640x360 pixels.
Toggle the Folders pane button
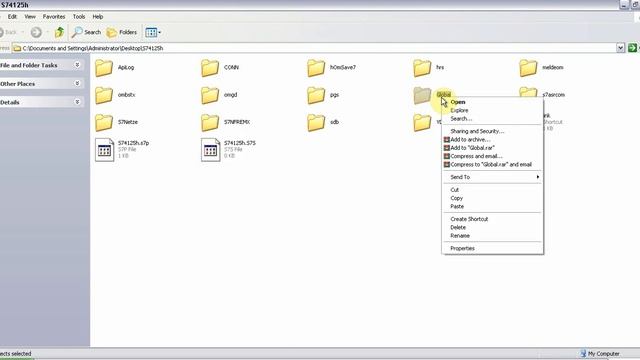[122, 32]
